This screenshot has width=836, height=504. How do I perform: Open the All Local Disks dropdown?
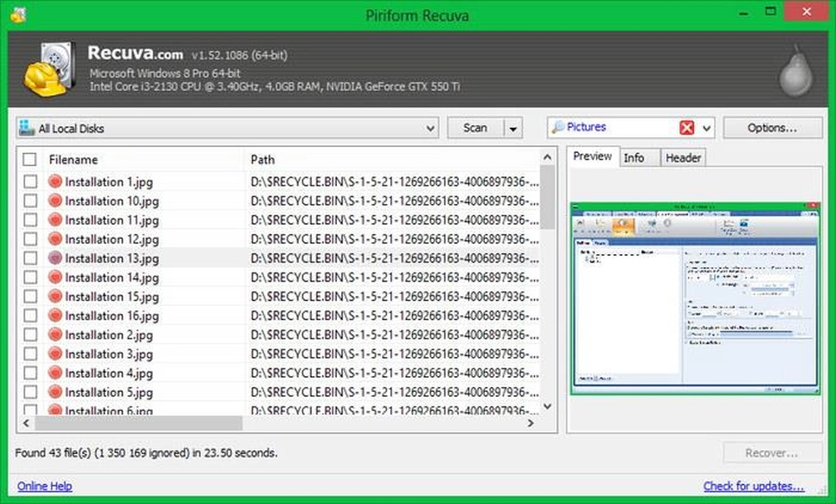(431, 129)
